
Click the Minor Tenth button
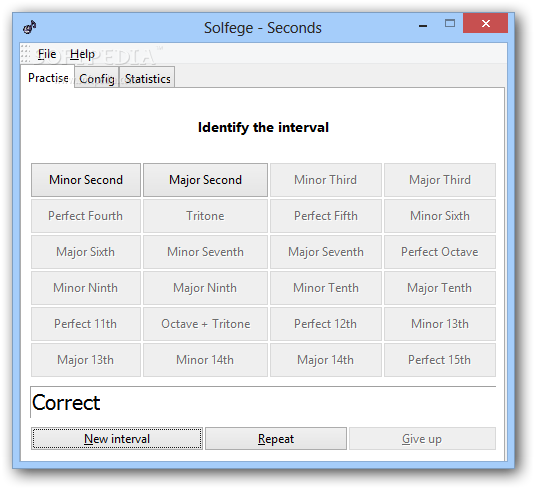[326, 288]
